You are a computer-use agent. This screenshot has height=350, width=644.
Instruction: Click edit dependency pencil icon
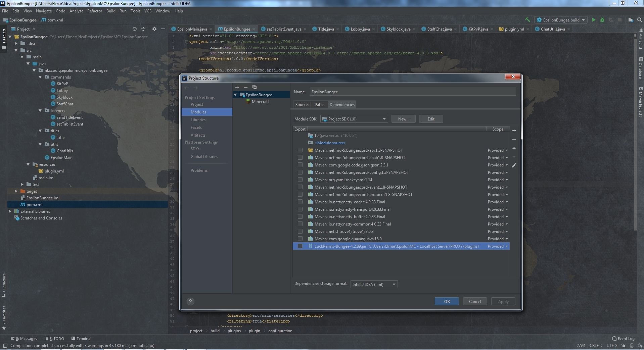click(x=514, y=165)
